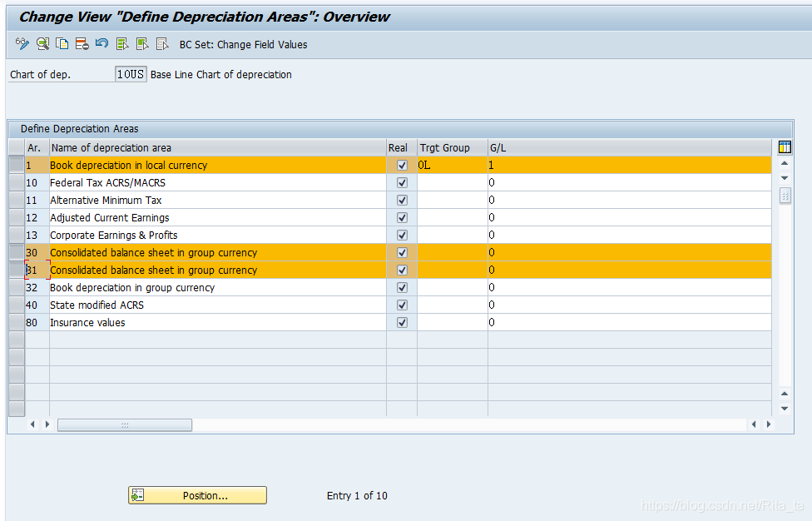
Task: Open BC Set: Change Field Values
Action: (244, 45)
